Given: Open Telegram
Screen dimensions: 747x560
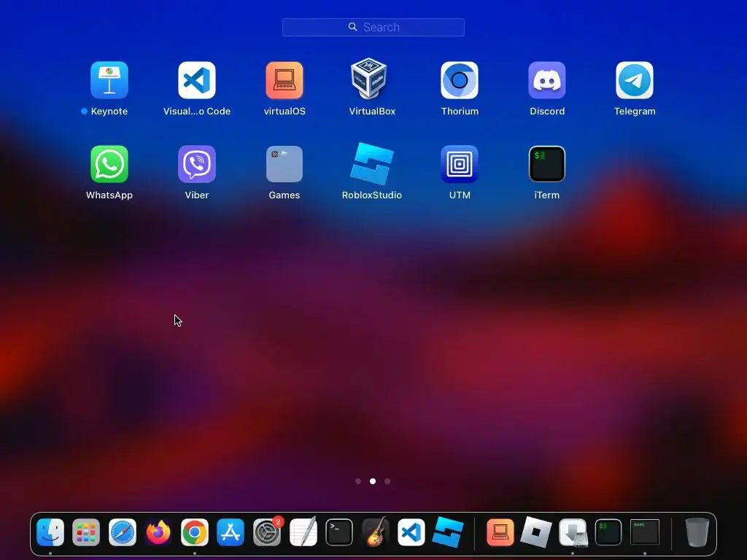Looking at the screenshot, I should (x=635, y=80).
